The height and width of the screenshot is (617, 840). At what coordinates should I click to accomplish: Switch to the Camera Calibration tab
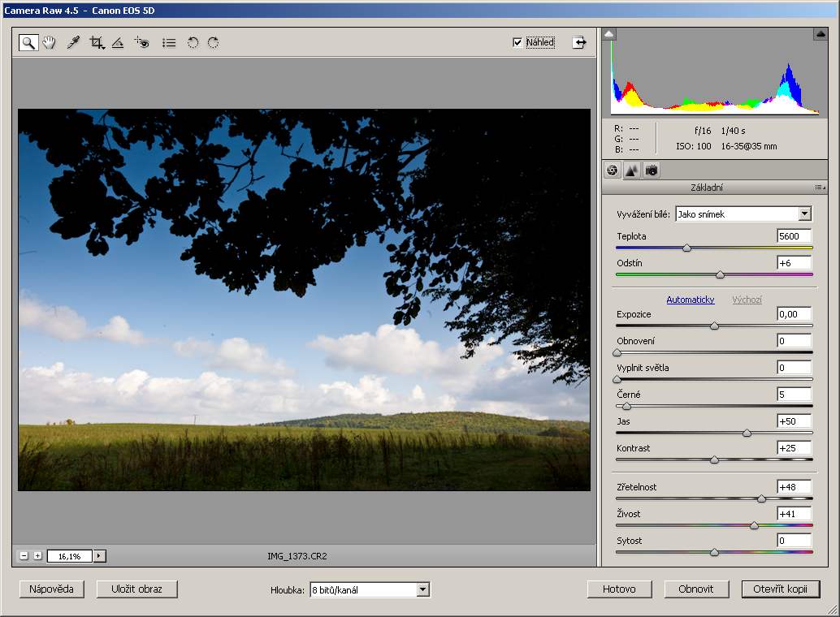(x=652, y=170)
